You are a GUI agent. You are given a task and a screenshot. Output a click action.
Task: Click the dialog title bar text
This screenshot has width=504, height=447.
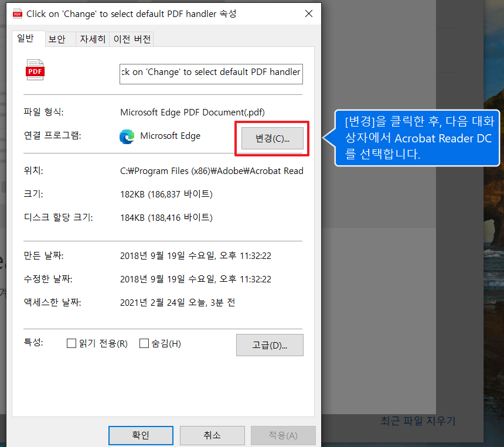pyautogui.click(x=131, y=14)
